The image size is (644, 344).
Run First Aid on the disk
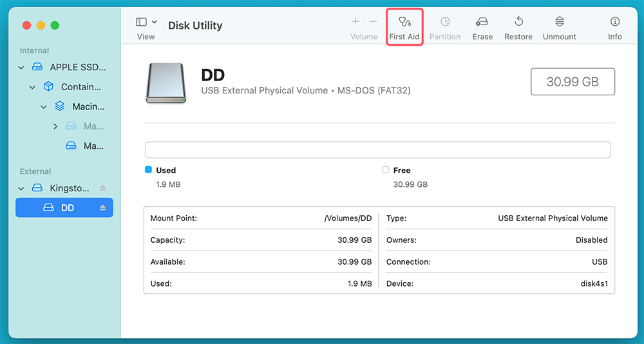click(x=404, y=27)
